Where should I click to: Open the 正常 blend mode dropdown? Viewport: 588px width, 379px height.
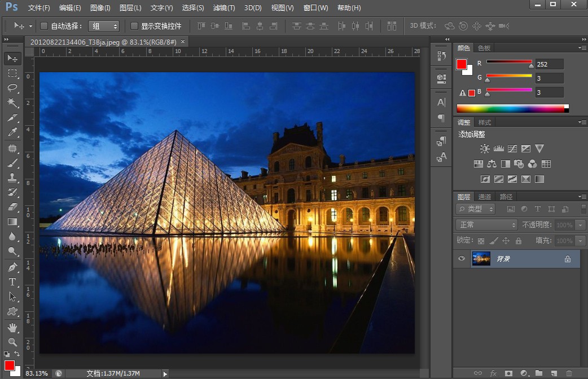tap(487, 224)
